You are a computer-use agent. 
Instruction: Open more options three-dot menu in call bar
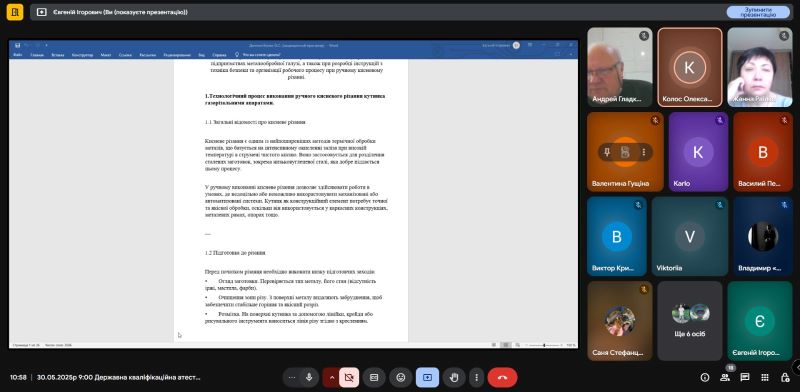[x=476, y=377]
